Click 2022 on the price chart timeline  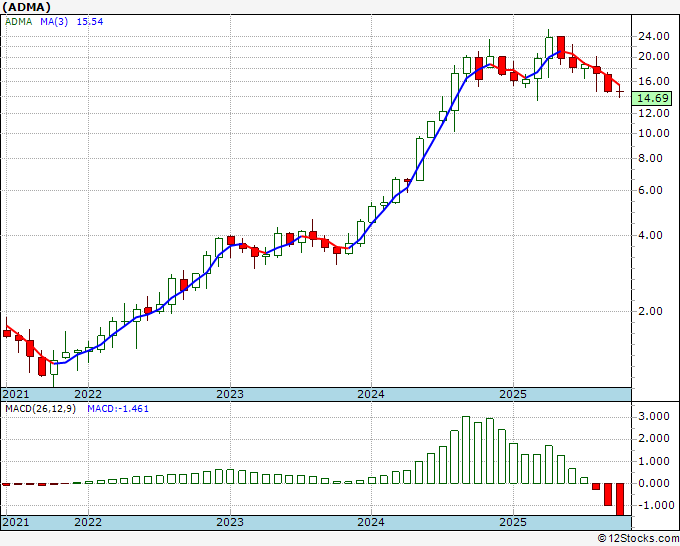(88, 394)
